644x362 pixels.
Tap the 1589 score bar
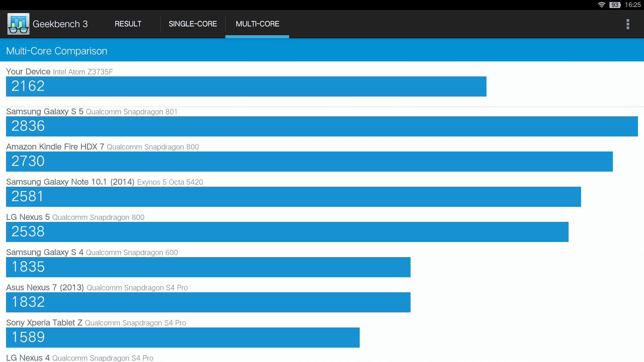(183, 338)
